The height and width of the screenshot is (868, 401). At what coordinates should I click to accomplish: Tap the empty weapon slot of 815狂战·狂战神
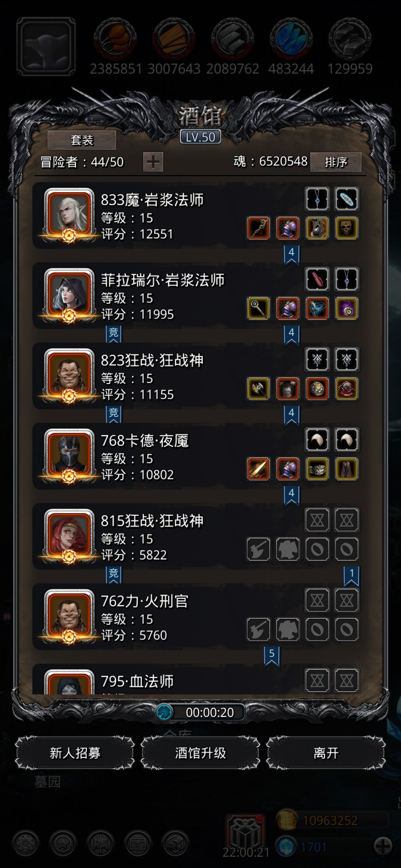click(258, 549)
